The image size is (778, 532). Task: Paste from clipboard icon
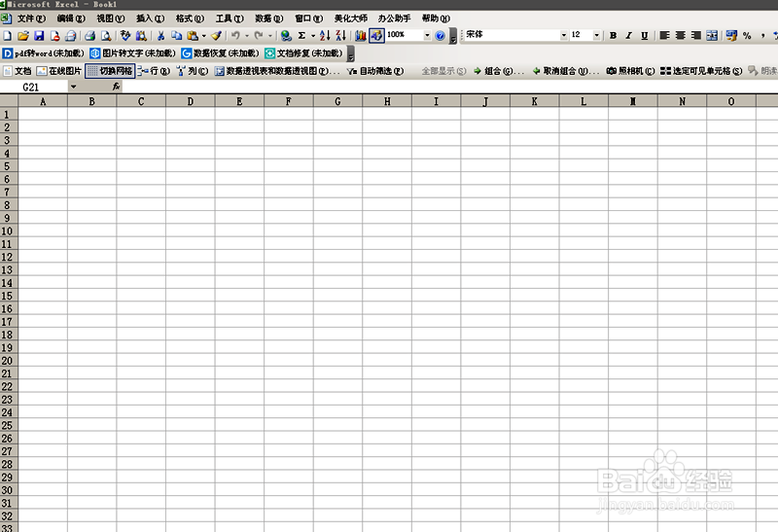point(193,36)
